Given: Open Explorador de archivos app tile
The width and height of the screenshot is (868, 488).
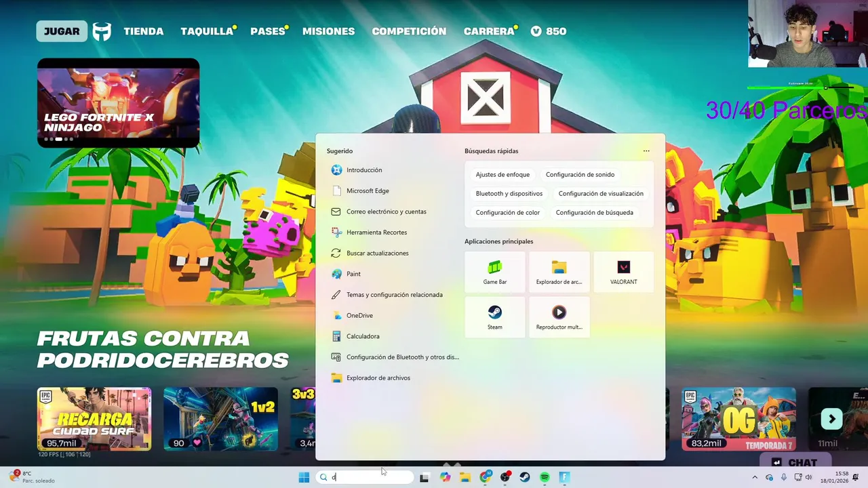Looking at the screenshot, I should click(x=559, y=272).
